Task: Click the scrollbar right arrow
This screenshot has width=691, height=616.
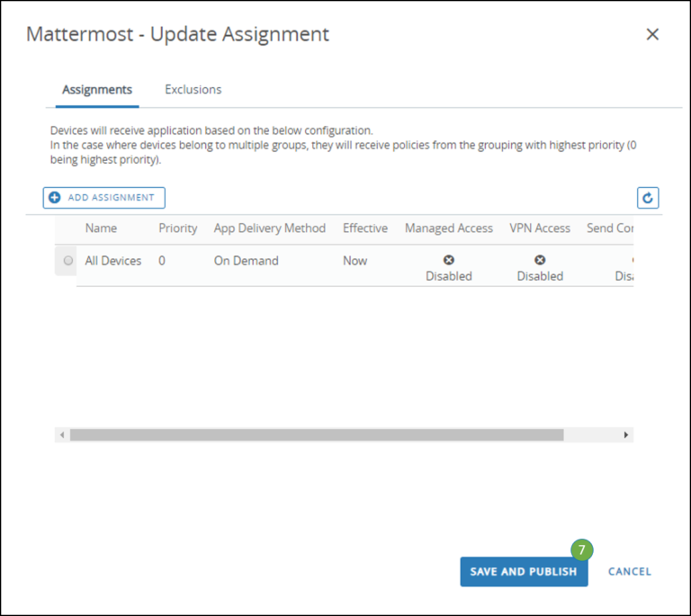Action: pos(626,435)
